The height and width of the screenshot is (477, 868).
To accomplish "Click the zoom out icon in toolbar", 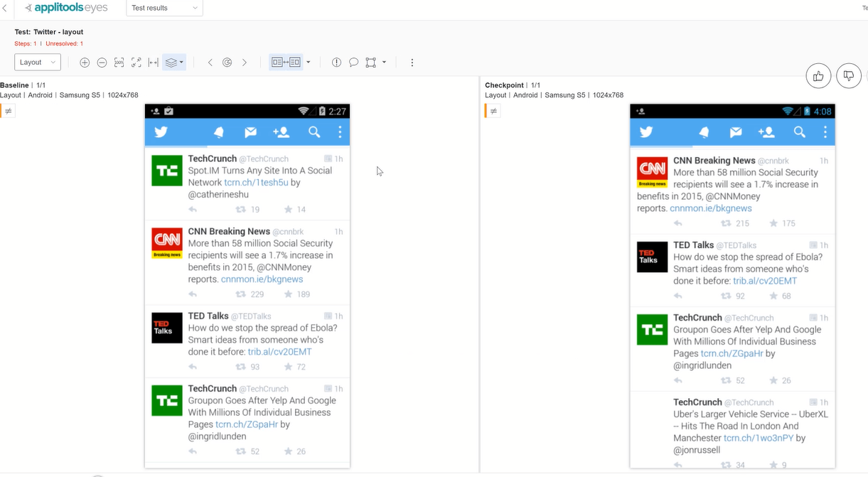I will pos(102,63).
